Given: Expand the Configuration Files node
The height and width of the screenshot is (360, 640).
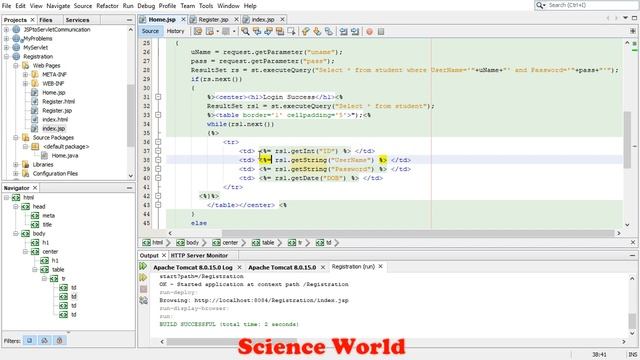Looking at the screenshot, I should [16, 173].
